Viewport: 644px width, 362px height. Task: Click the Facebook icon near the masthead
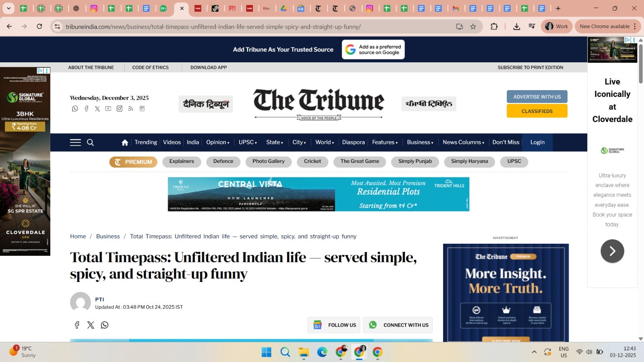click(86, 108)
